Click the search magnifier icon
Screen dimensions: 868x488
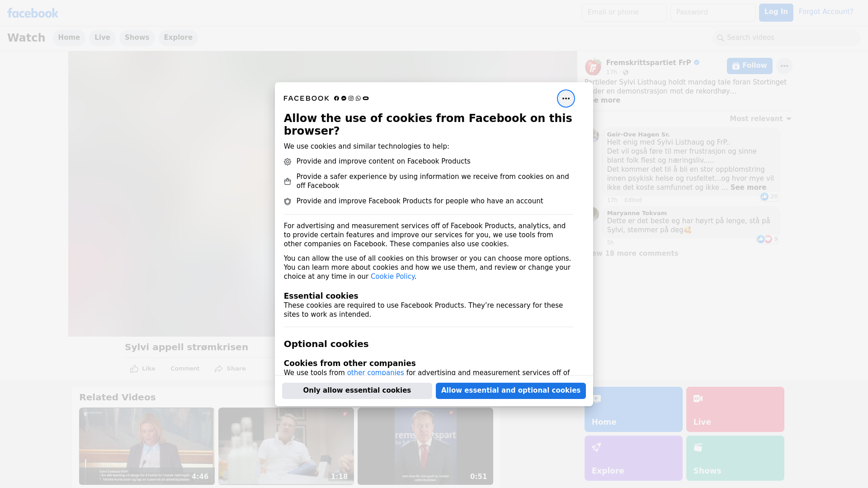[x=721, y=38]
